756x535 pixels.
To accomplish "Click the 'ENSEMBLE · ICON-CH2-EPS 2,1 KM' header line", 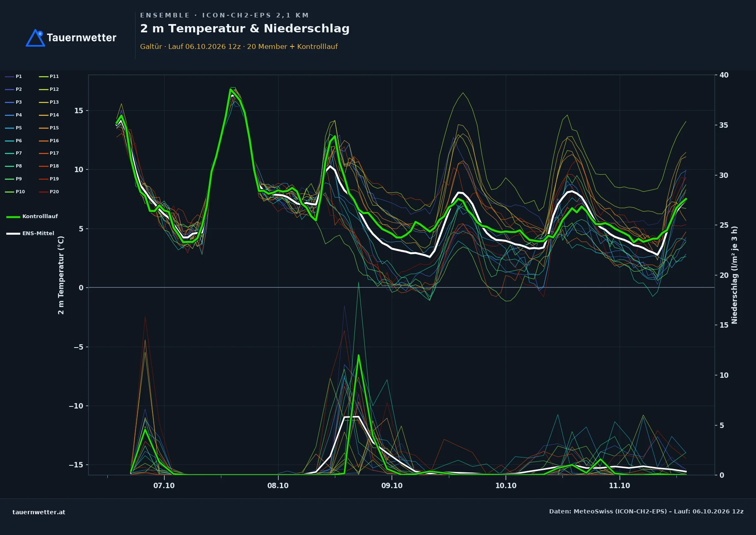I will pyautogui.click(x=224, y=15).
